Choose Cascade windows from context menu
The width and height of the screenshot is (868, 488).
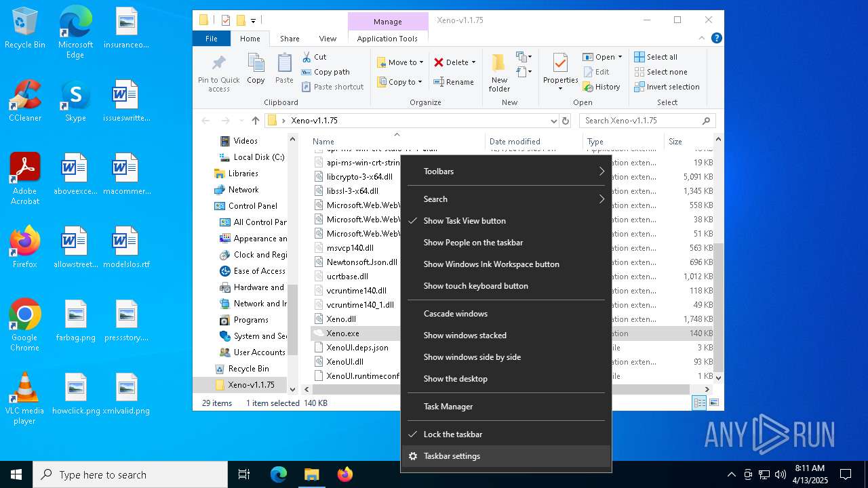pos(506,314)
